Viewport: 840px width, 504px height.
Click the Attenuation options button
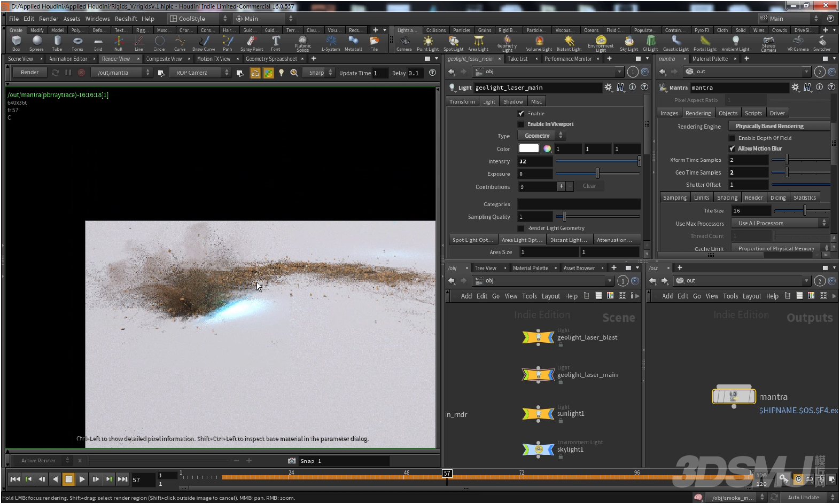coord(614,240)
